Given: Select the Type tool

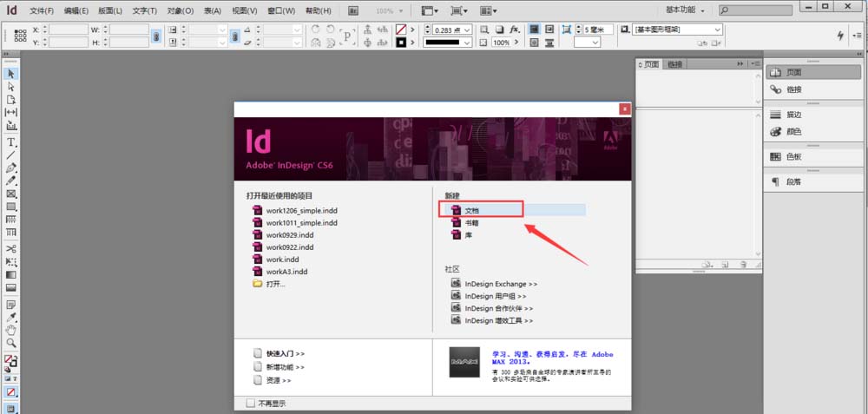Looking at the screenshot, I should point(11,142).
